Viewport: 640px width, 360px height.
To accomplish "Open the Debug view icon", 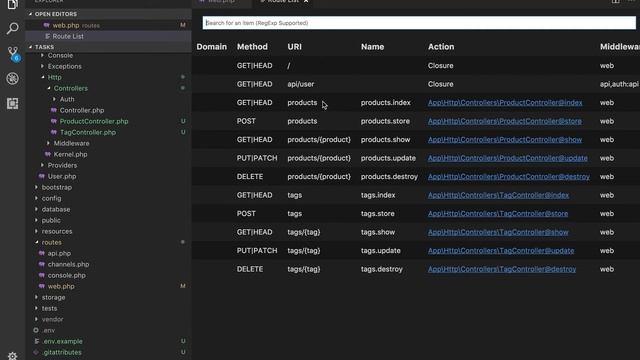I will (13, 78).
